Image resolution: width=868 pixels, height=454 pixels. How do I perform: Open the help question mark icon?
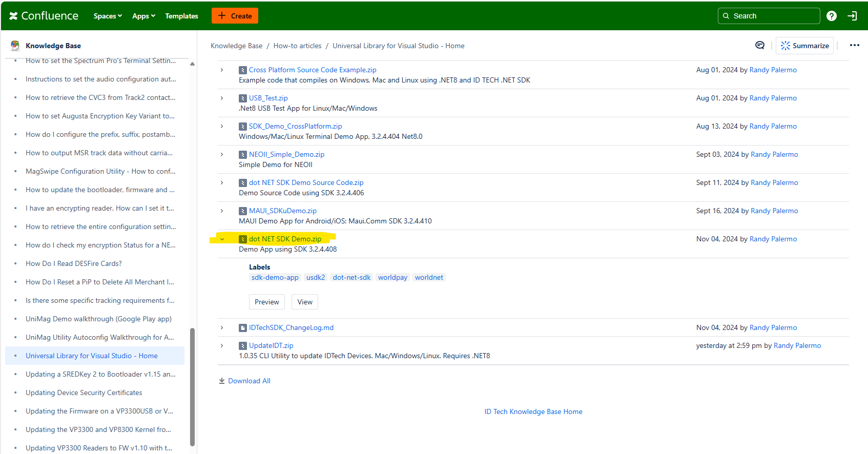[832, 16]
